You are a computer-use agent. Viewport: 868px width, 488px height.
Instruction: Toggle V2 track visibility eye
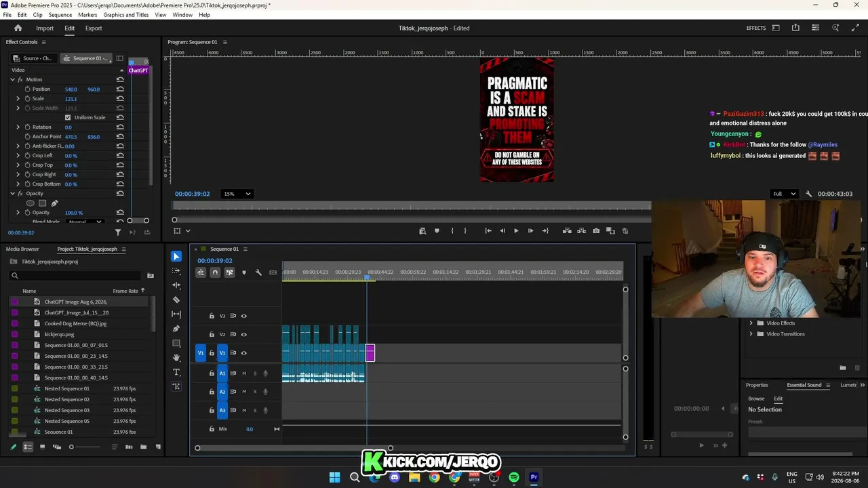pyautogui.click(x=244, y=334)
